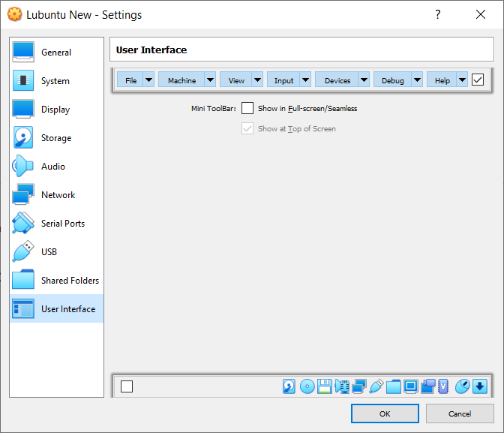Click the network indicator in status bar
Image resolution: width=504 pixels, height=433 pixels.
[359, 386]
